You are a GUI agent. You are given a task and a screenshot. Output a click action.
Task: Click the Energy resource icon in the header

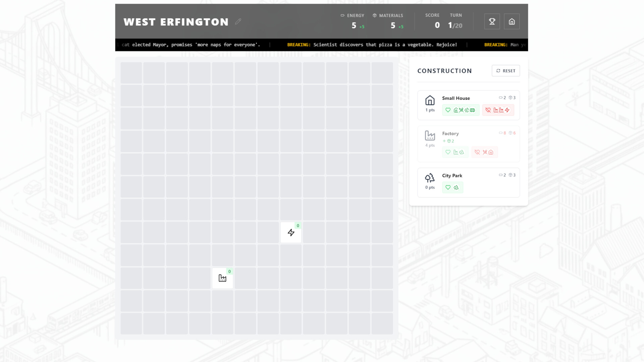(342, 15)
